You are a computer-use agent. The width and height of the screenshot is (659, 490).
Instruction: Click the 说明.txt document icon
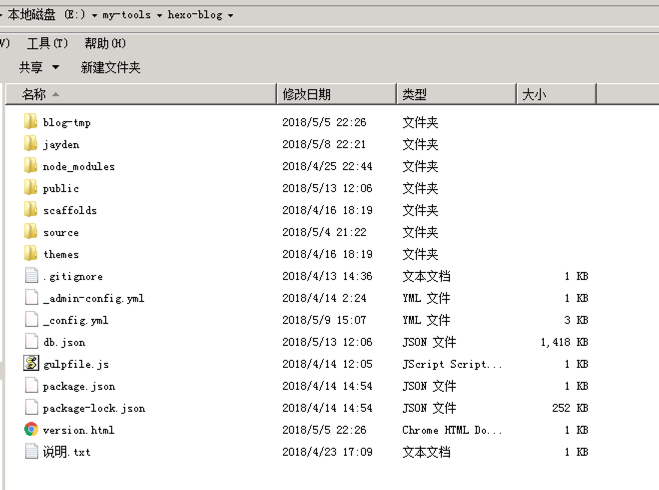pos(31,452)
